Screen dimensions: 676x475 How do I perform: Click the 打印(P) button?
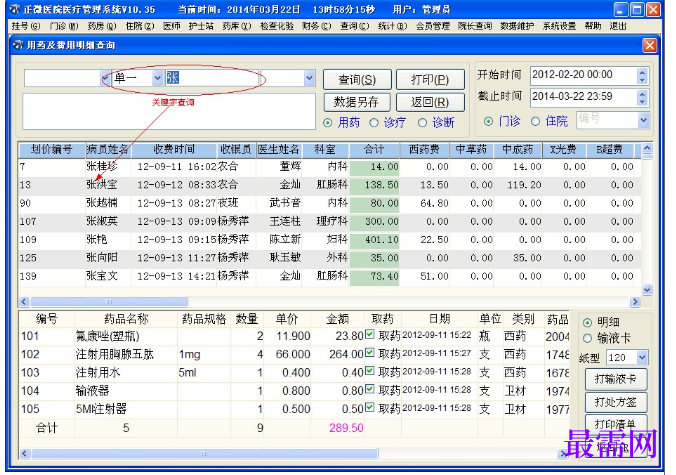(x=430, y=80)
